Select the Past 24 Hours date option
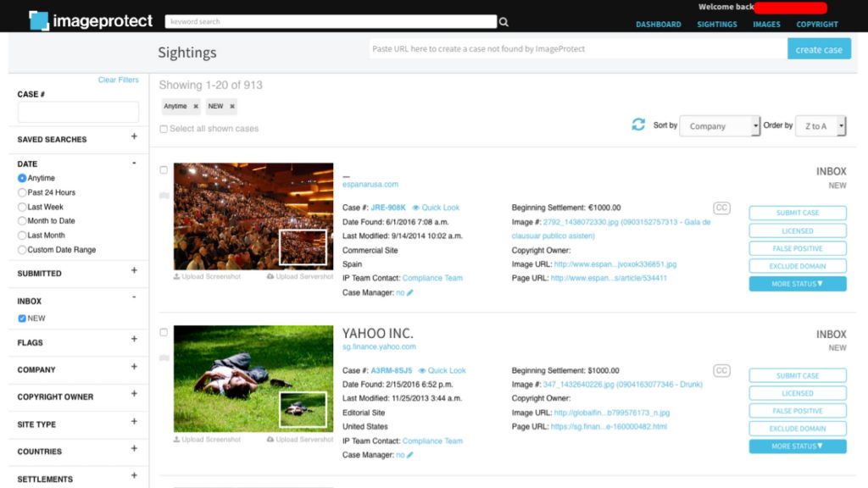 23,193
